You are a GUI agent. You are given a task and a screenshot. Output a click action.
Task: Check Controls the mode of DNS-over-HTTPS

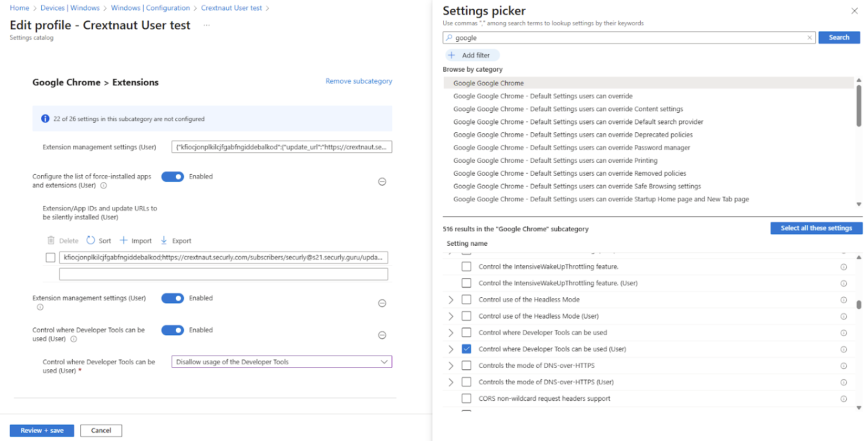click(x=466, y=366)
